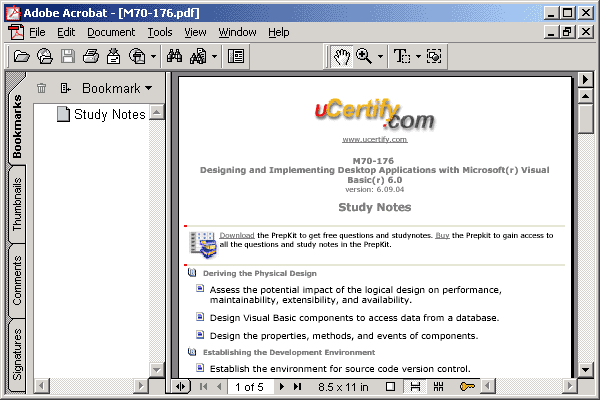Screen dimensions: 600x400
Task: Open the File menu
Action: click(x=37, y=33)
